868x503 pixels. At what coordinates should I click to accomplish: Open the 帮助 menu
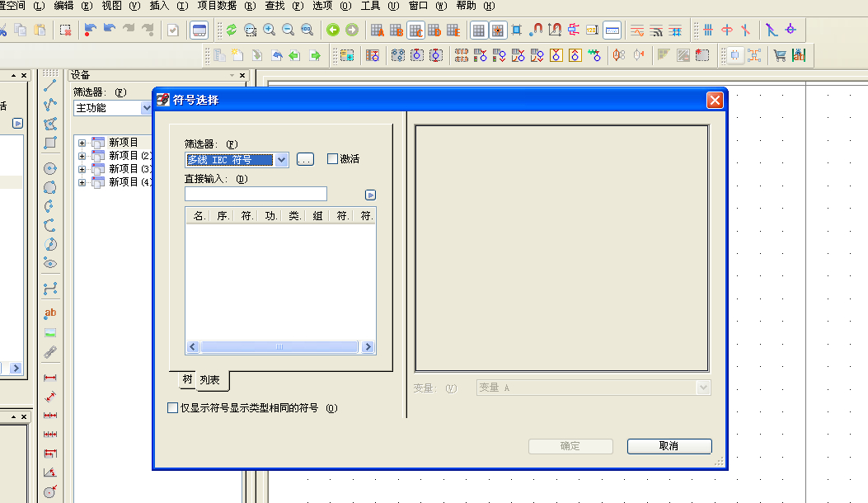click(475, 6)
